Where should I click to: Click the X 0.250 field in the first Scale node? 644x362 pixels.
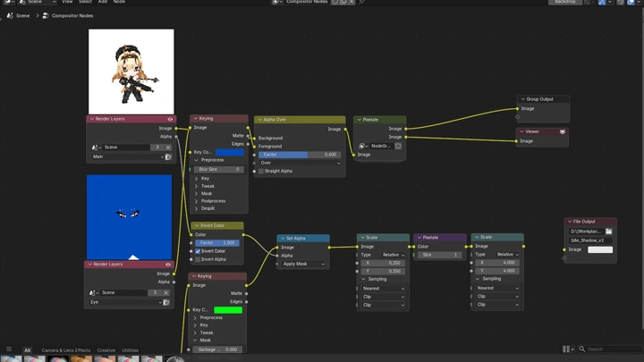click(x=383, y=263)
